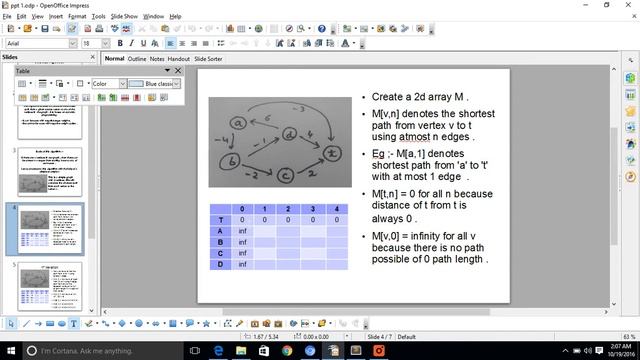This screenshot has height=360, width=640.
Task: Select the Text tool
Action: click(x=73, y=324)
